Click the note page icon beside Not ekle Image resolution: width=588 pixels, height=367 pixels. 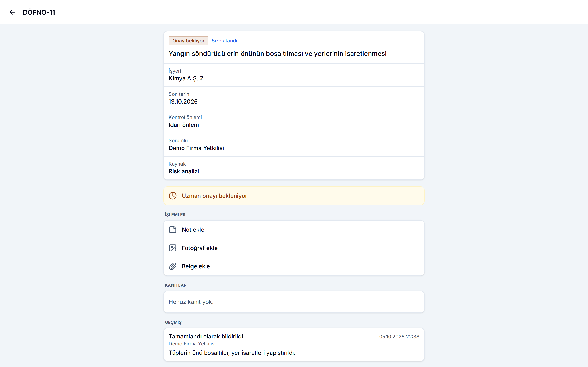pyautogui.click(x=173, y=230)
